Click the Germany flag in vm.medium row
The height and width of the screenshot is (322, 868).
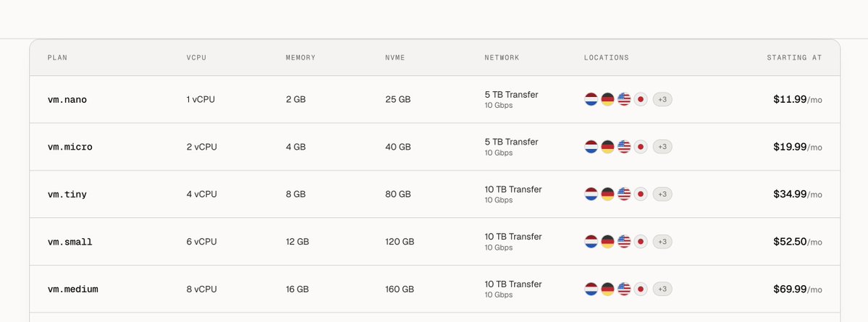[x=608, y=289]
